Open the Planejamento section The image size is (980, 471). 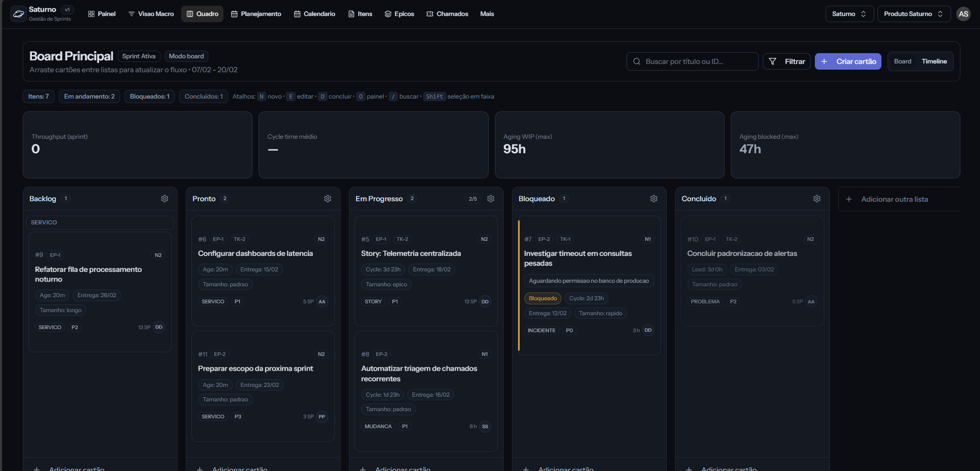256,14
